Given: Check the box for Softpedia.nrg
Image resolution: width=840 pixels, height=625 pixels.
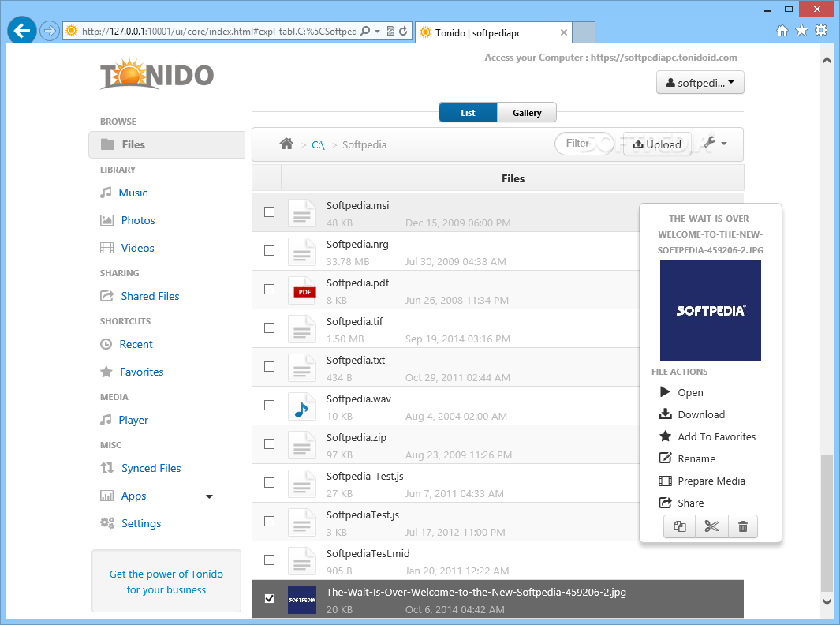Looking at the screenshot, I should [270, 251].
